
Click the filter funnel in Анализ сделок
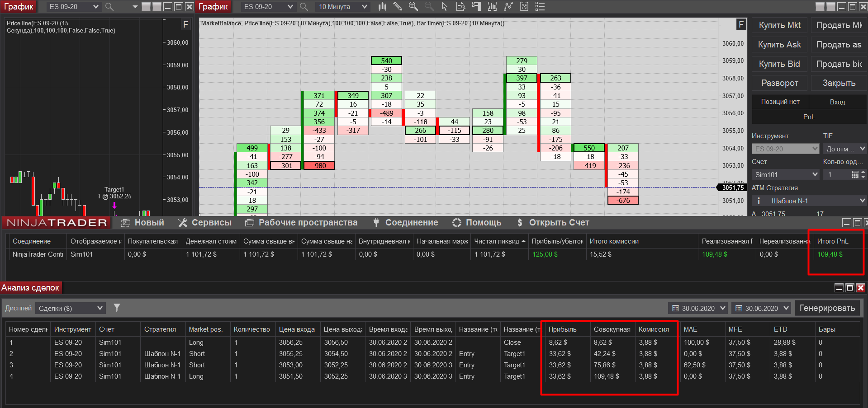coord(117,308)
